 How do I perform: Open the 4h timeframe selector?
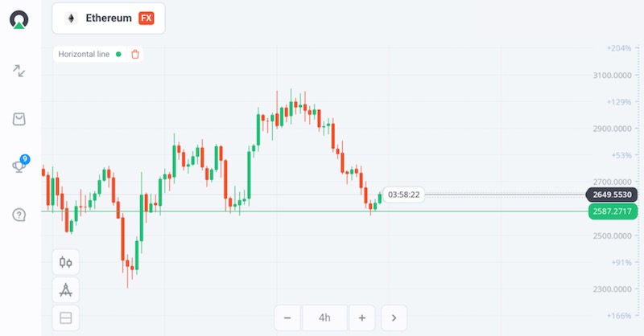click(324, 318)
